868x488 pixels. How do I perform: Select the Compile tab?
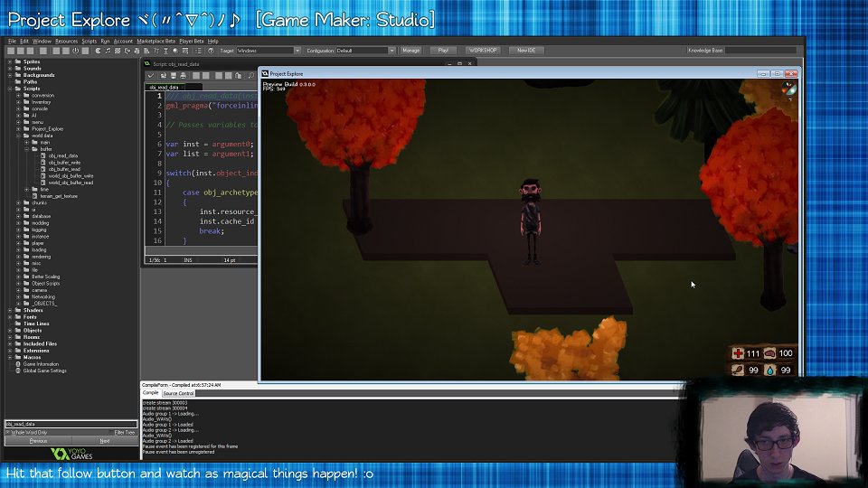tap(151, 393)
